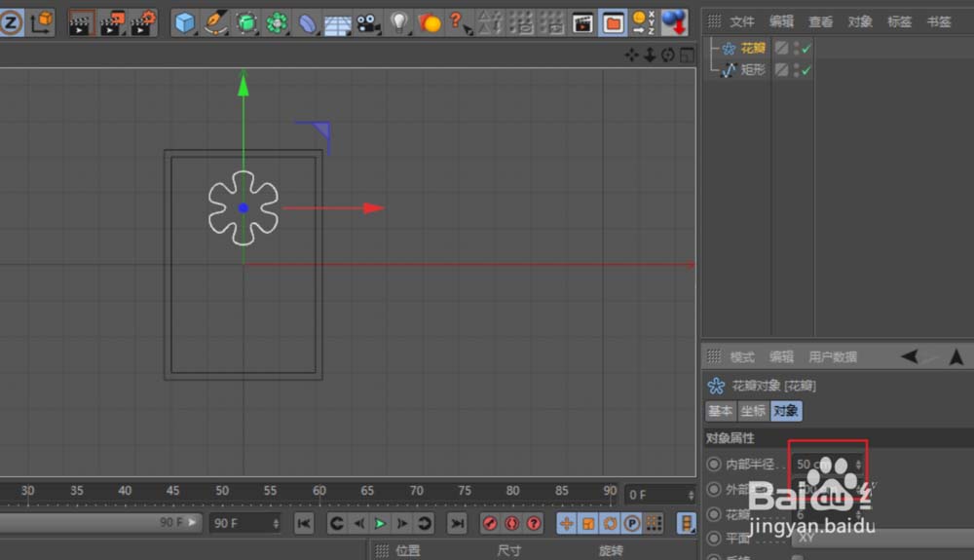The width and height of the screenshot is (974, 560).
Task: Select the spline Pen tool
Action: click(215, 21)
